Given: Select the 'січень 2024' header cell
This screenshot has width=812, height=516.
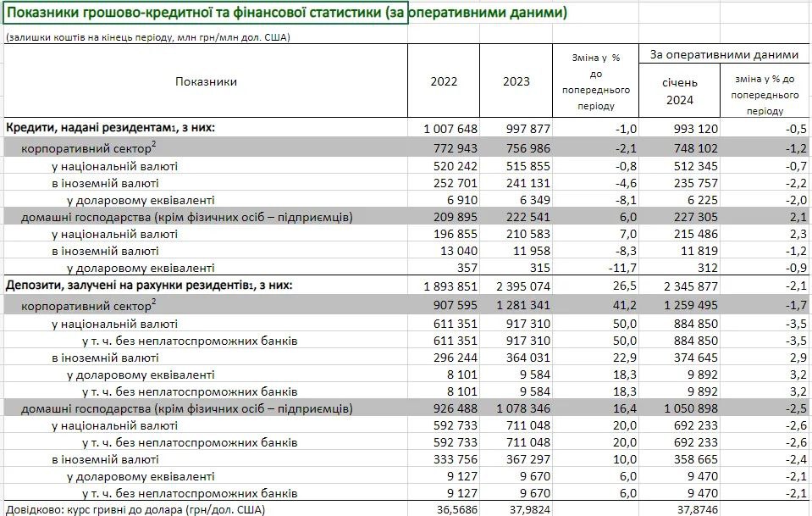Looking at the screenshot, I should (679, 91).
